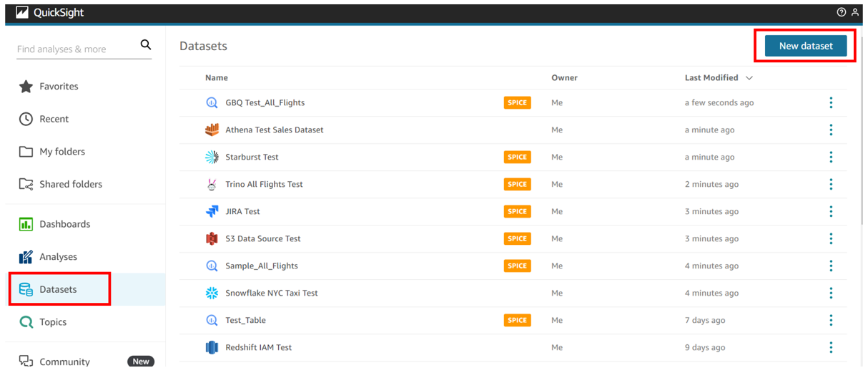This screenshot has width=868, height=378.
Task: Click the S3 Data Source Test icon
Action: coord(212,239)
